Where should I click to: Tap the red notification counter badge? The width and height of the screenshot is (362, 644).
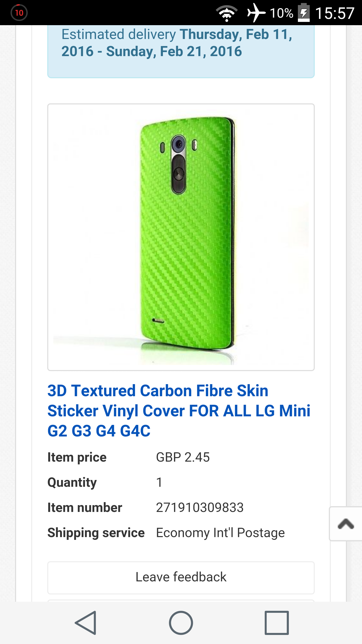click(19, 13)
